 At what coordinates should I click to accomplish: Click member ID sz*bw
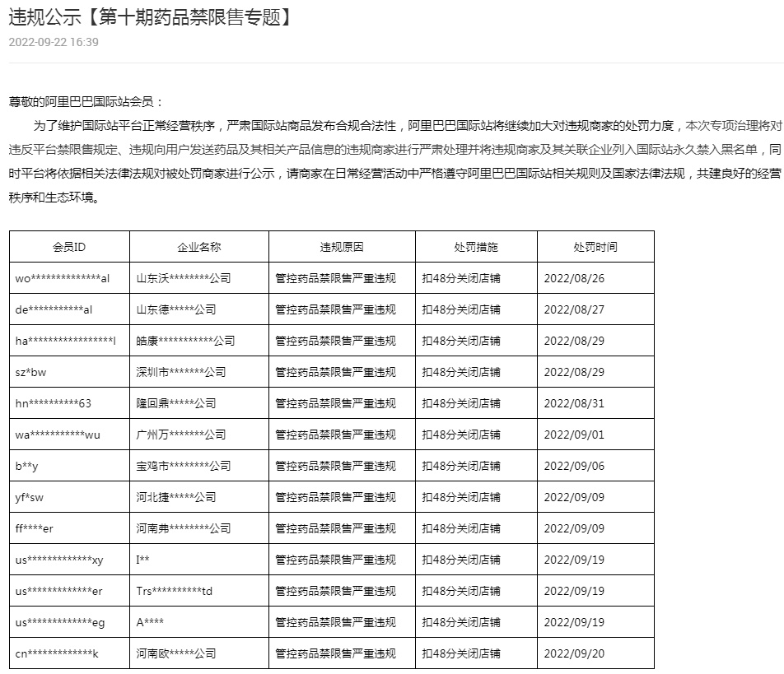click(x=30, y=372)
